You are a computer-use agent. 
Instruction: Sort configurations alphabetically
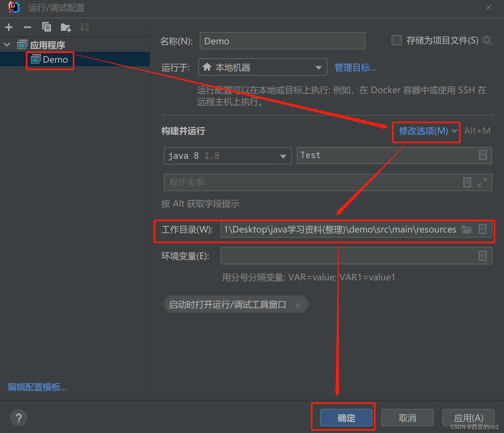point(84,27)
